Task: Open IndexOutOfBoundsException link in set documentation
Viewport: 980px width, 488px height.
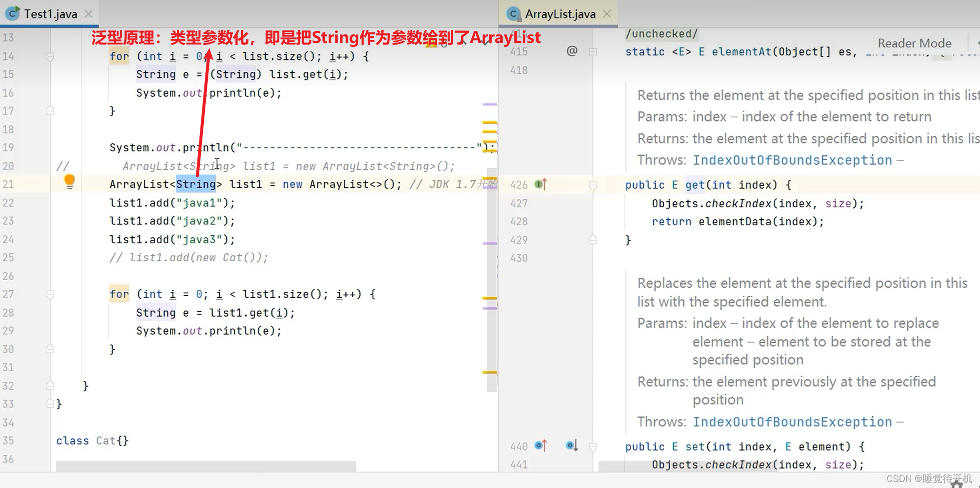Action: (x=792, y=422)
